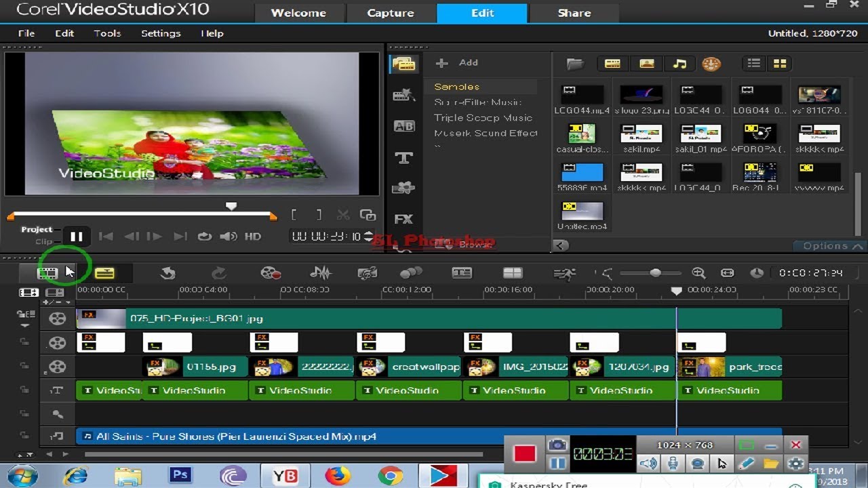Open the Instant Project library
The width and height of the screenshot is (868, 488).
pos(403,95)
